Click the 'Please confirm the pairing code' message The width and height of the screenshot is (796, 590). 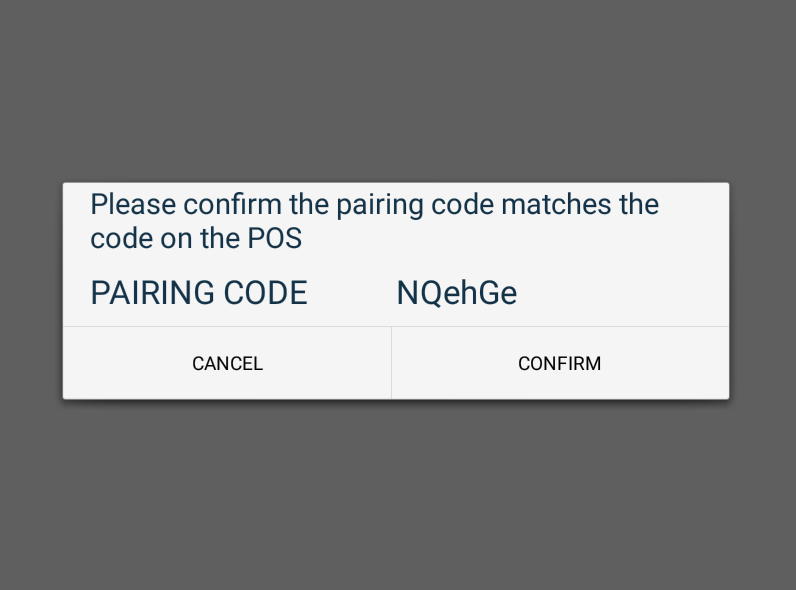pos(375,221)
